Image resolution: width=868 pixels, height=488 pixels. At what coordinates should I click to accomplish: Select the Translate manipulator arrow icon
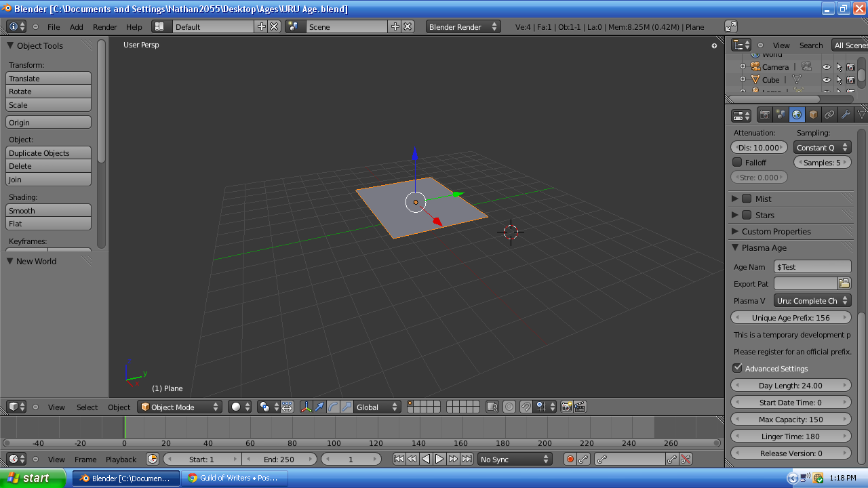(319, 407)
